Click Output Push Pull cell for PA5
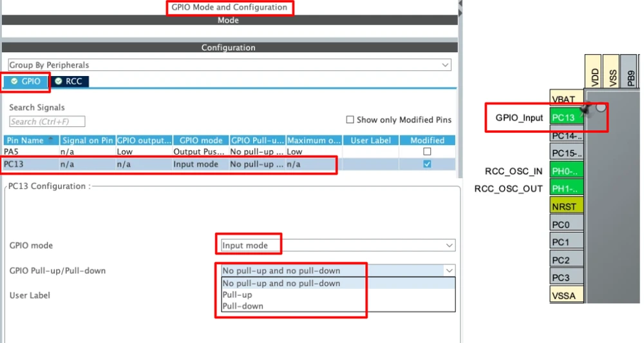 click(201, 152)
